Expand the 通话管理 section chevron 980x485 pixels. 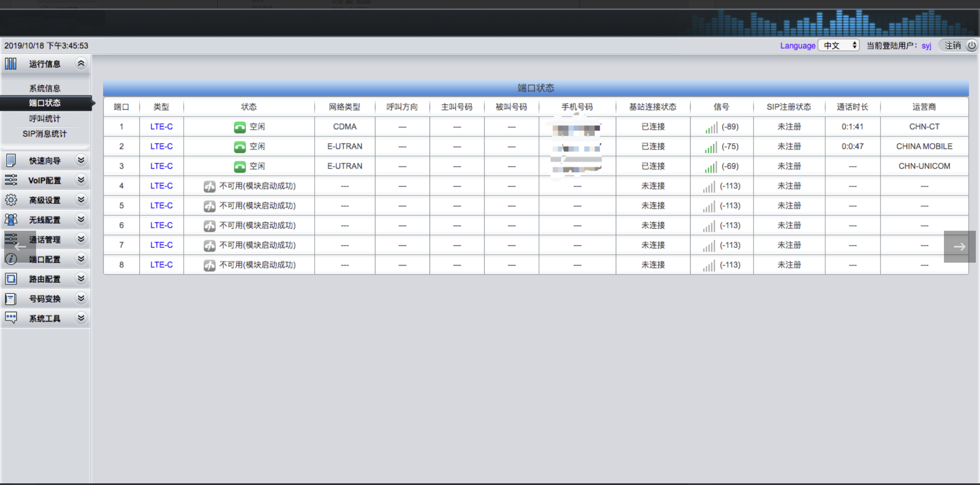click(81, 239)
